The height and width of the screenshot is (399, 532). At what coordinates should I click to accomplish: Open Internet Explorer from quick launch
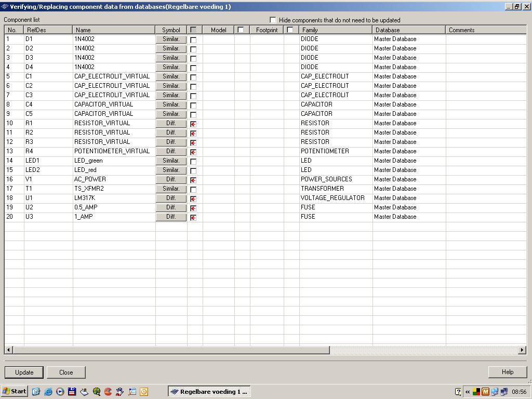(48, 392)
